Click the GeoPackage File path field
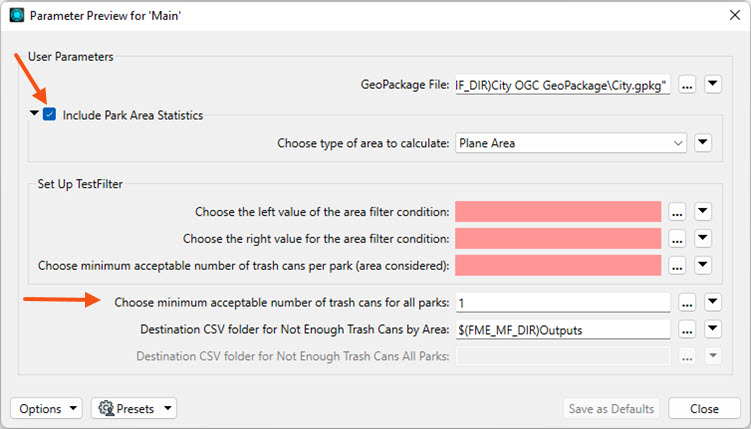The width and height of the screenshot is (751, 429). tap(563, 85)
